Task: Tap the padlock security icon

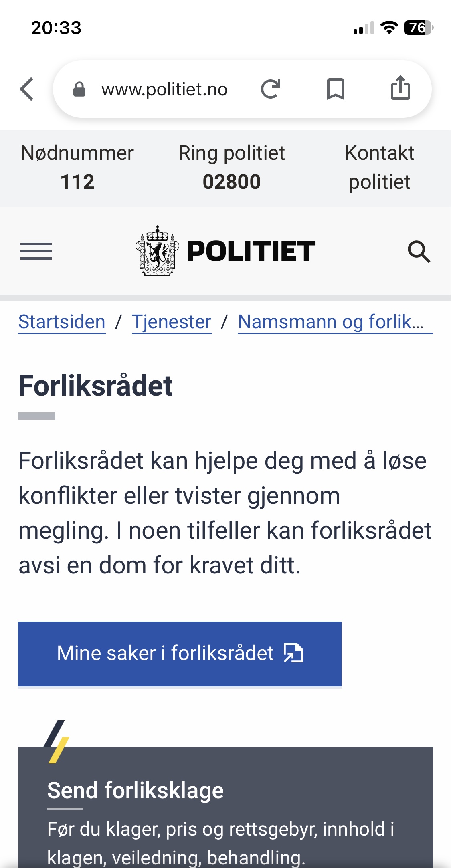Action: (79, 89)
